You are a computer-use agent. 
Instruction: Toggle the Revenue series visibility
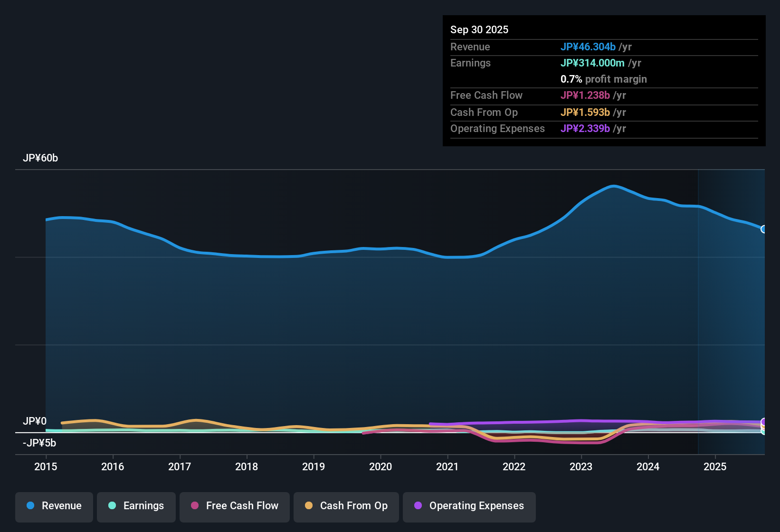tap(54, 506)
